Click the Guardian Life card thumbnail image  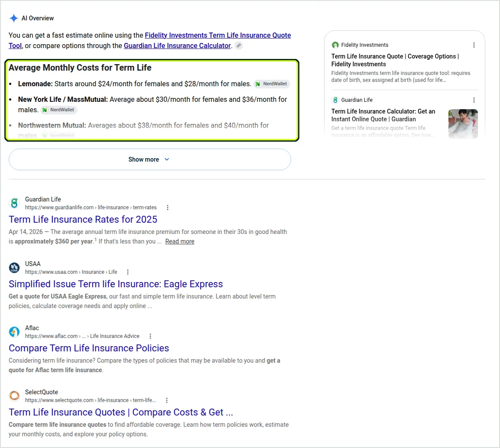point(463,124)
